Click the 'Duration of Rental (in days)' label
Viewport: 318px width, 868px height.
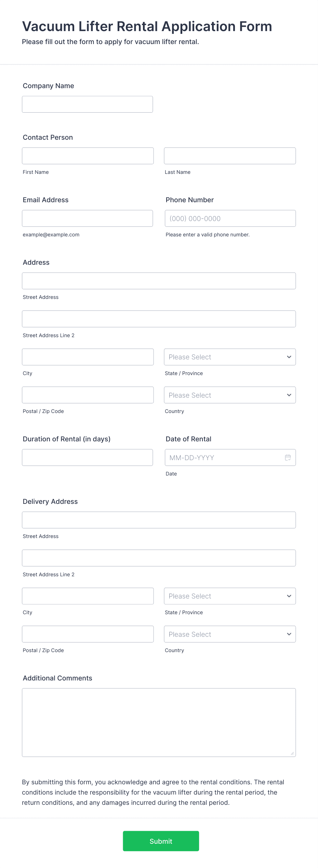tap(67, 439)
